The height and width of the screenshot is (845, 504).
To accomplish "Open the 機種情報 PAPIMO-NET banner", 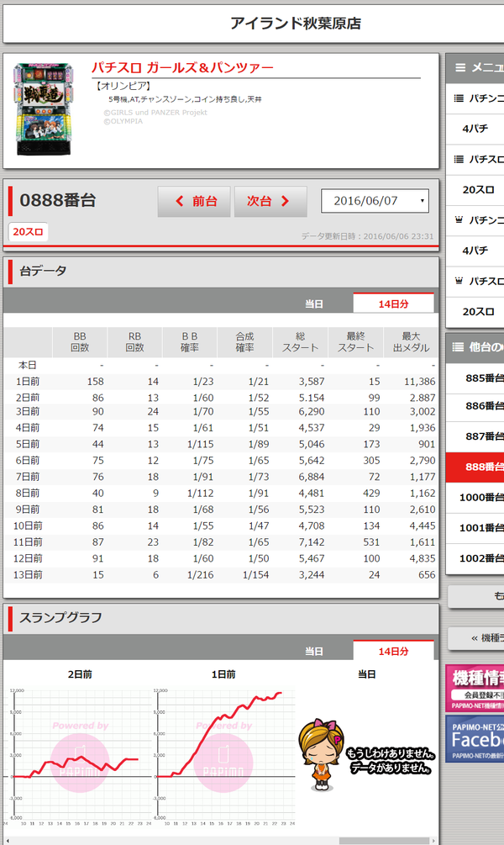I will tap(475, 688).
